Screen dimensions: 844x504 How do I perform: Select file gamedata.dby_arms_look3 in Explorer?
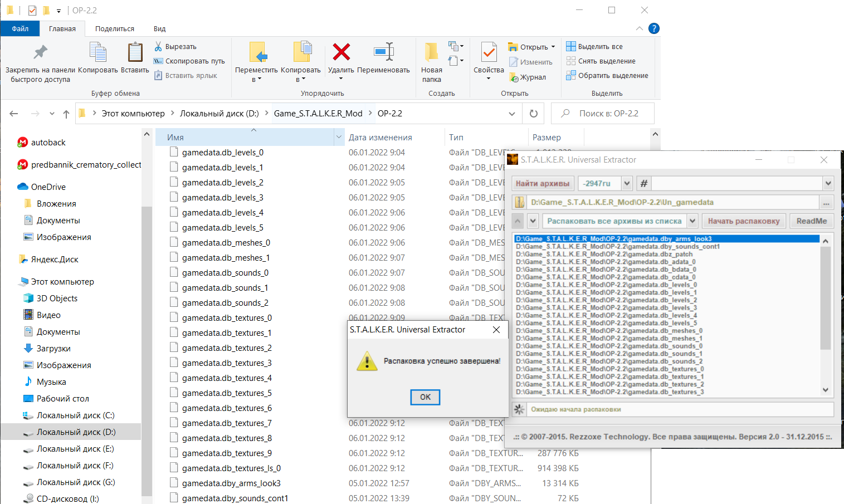tap(231, 483)
